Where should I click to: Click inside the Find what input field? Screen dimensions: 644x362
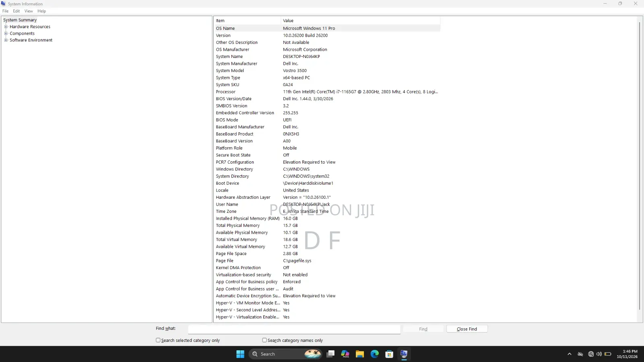[x=294, y=329]
